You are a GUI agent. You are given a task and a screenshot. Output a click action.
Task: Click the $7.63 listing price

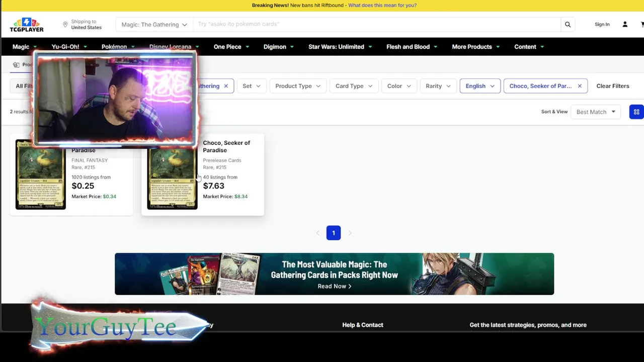point(213,186)
